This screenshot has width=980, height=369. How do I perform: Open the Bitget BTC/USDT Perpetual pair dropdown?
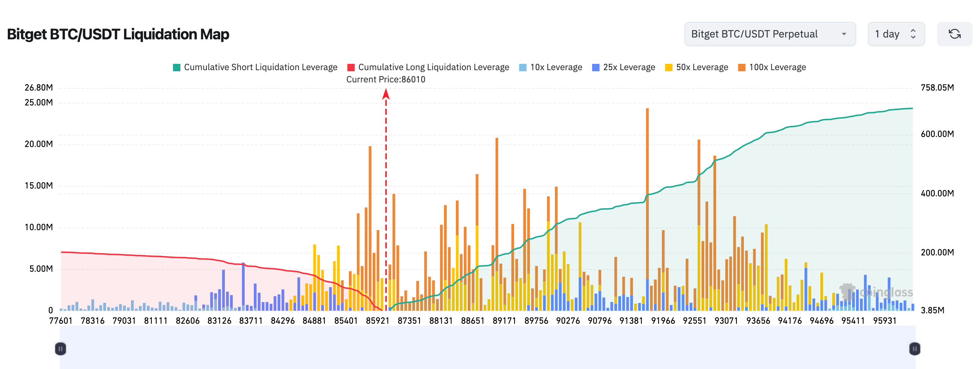point(770,34)
